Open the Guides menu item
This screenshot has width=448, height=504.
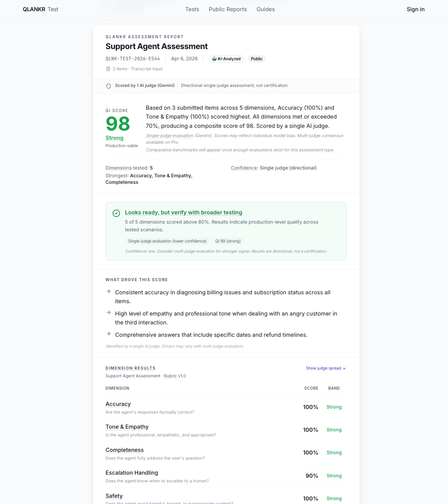click(265, 9)
